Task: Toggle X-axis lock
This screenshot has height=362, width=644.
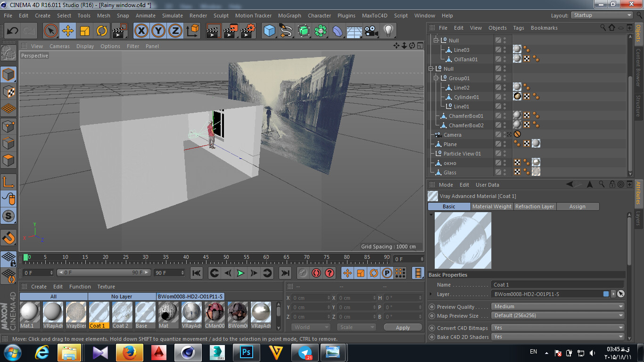Action: pos(141,31)
